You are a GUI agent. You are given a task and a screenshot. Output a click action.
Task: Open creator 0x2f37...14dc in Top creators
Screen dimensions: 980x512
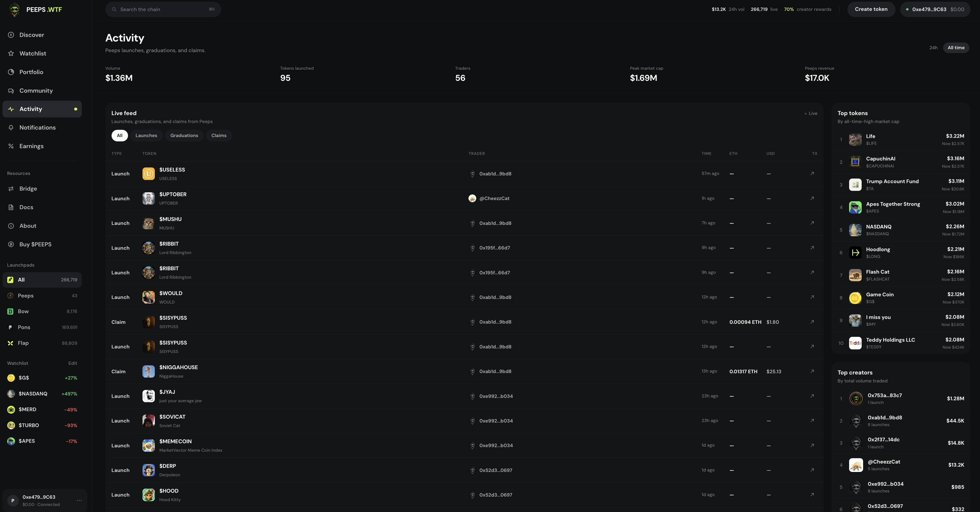[901, 443]
